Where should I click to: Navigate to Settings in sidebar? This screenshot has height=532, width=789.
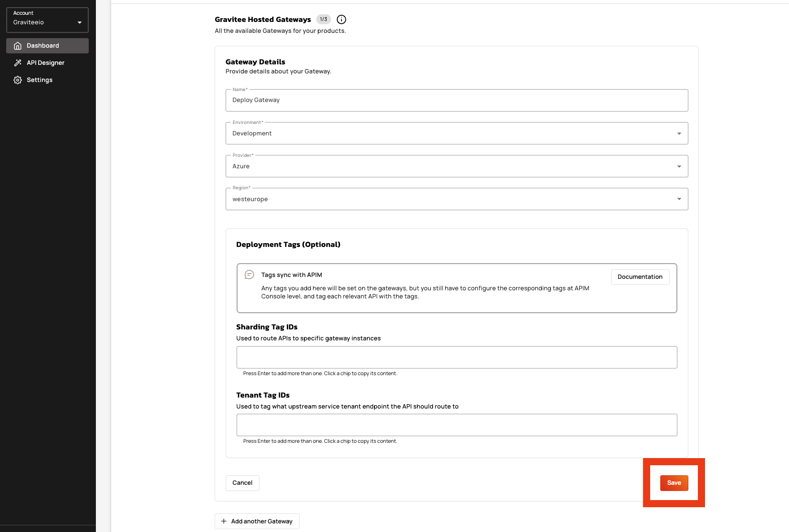[x=40, y=80]
